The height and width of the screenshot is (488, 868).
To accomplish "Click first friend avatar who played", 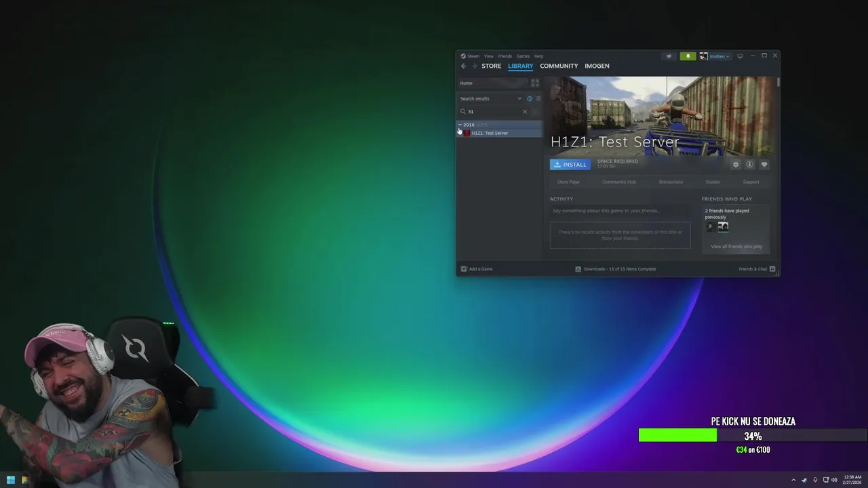I will [x=710, y=227].
